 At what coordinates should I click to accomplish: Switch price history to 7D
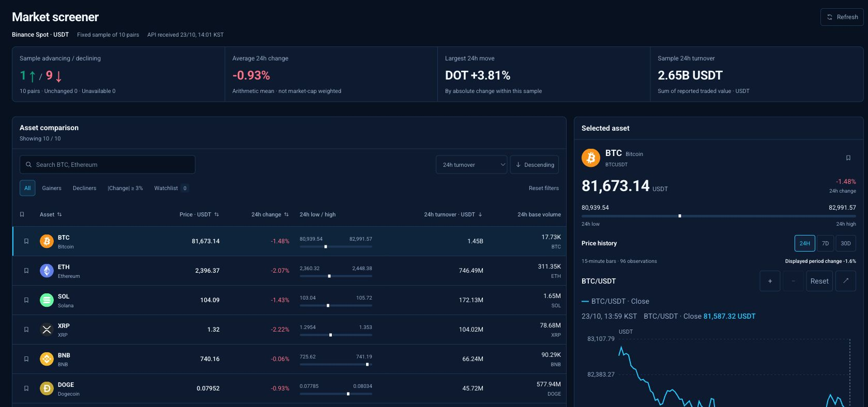(825, 243)
